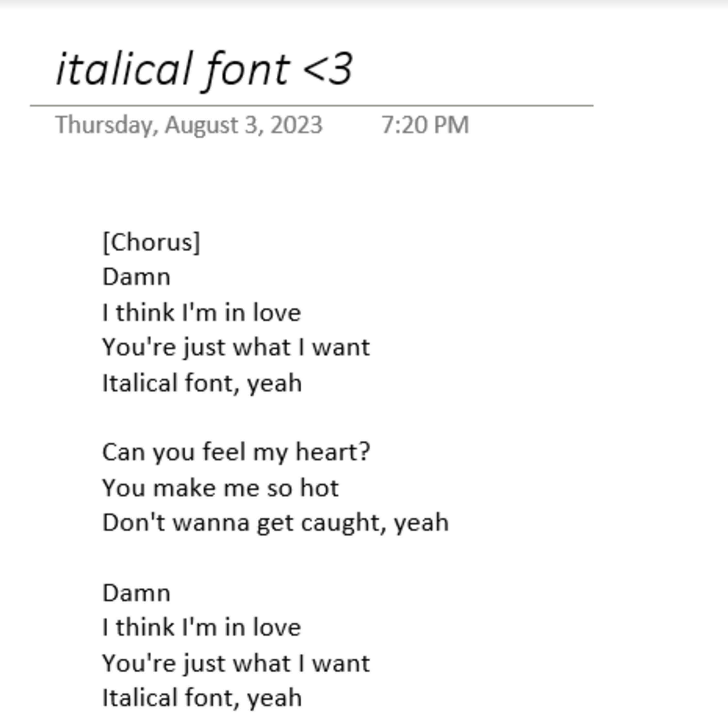Image resolution: width=728 pixels, height=728 pixels.
Task: Click the date Thursday, August 3, 2023
Action: pyautogui.click(x=188, y=125)
